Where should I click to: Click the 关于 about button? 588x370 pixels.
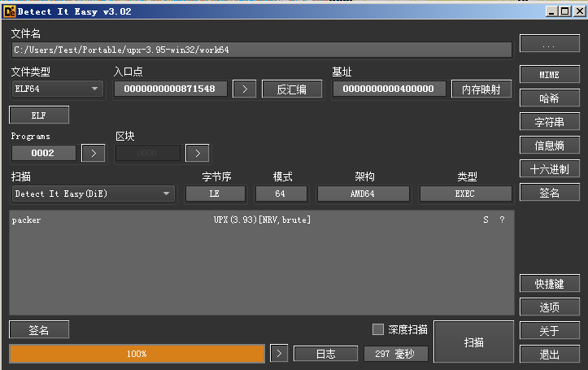coord(550,331)
